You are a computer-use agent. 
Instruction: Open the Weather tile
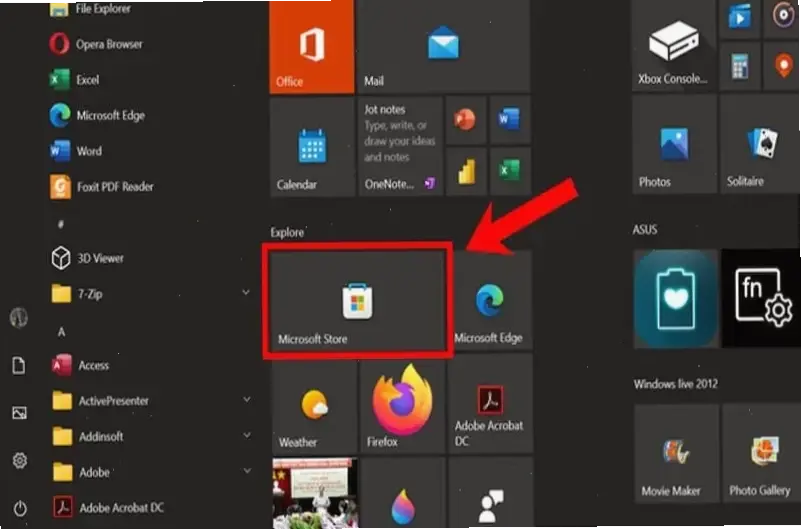[314, 406]
